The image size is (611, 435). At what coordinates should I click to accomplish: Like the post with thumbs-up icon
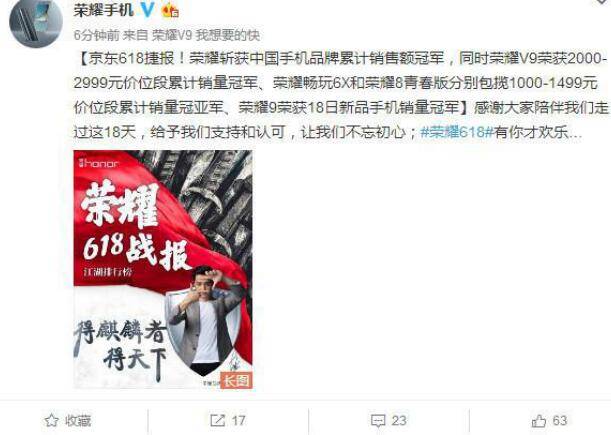(x=539, y=421)
